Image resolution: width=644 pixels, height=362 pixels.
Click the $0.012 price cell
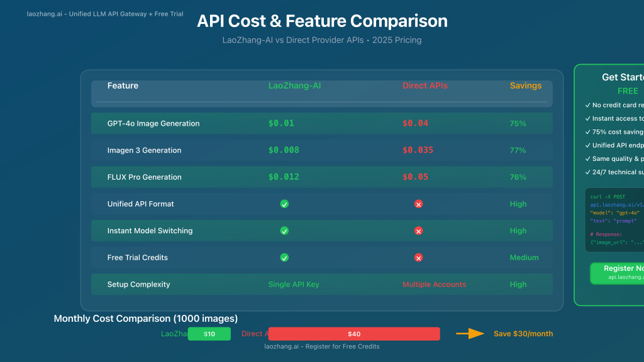(284, 177)
